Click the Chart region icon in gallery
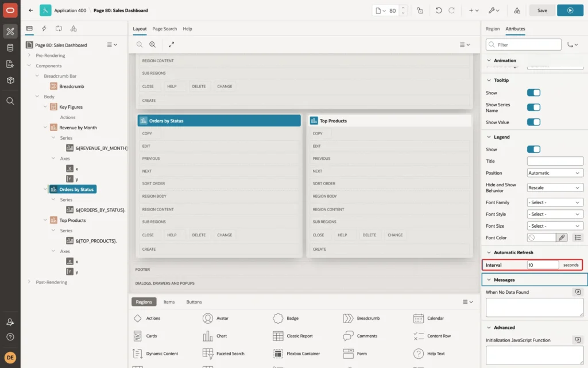 (x=208, y=336)
